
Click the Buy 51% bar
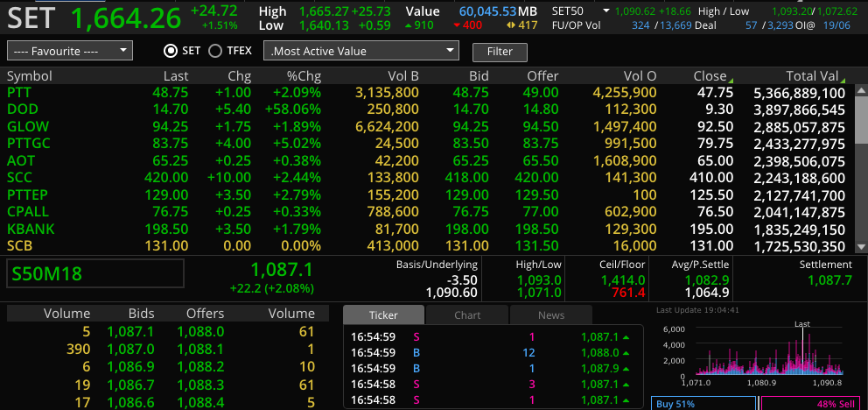point(703,403)
